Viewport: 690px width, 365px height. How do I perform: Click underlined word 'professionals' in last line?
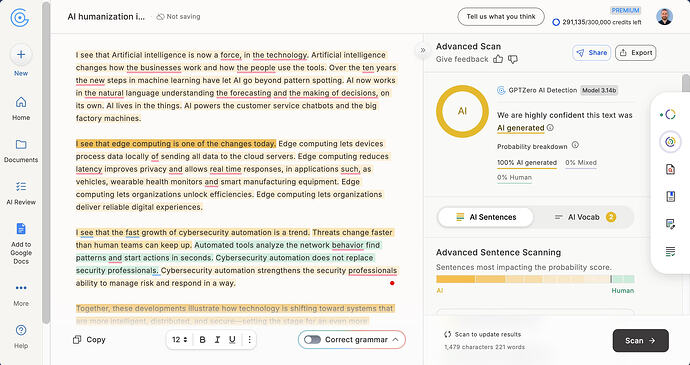[x=373, y=270]
